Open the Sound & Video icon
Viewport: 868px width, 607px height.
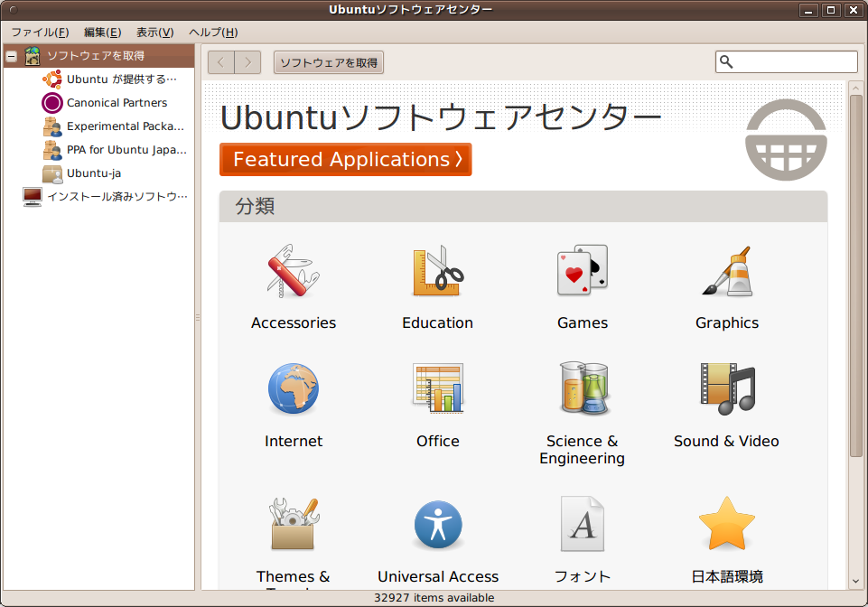coord(728,388)
